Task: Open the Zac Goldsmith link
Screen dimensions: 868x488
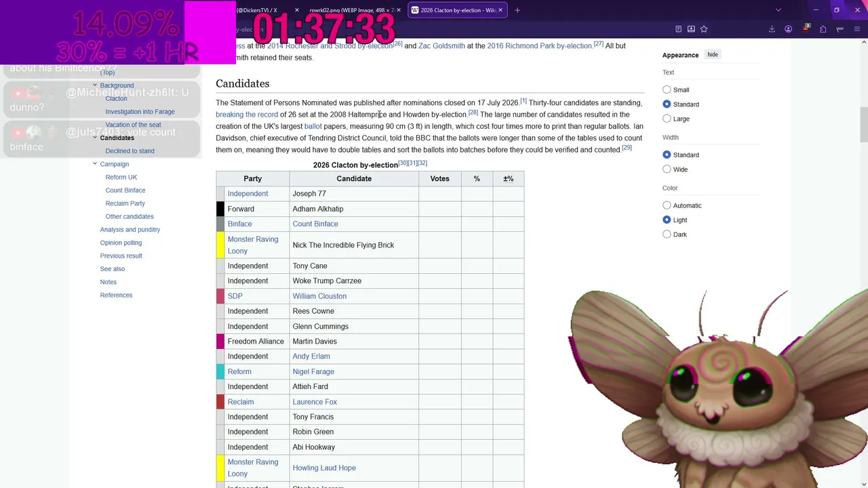Action: pos(441,45)
